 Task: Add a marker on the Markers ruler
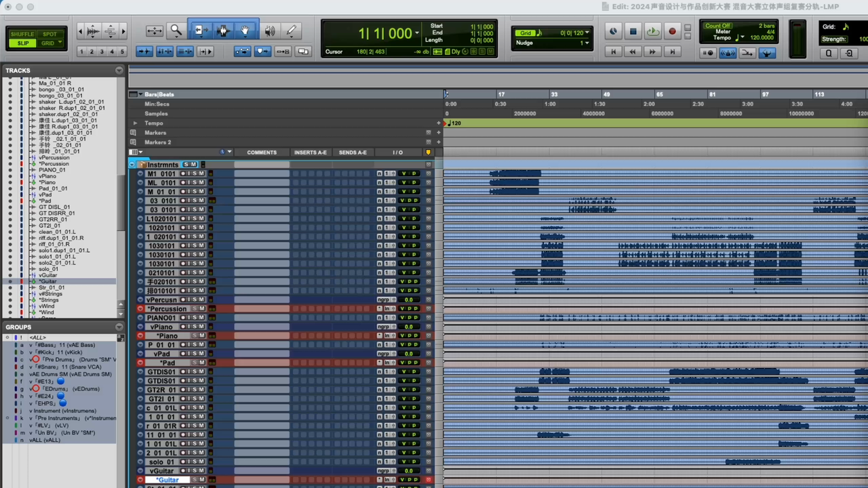tap(439, 133)
